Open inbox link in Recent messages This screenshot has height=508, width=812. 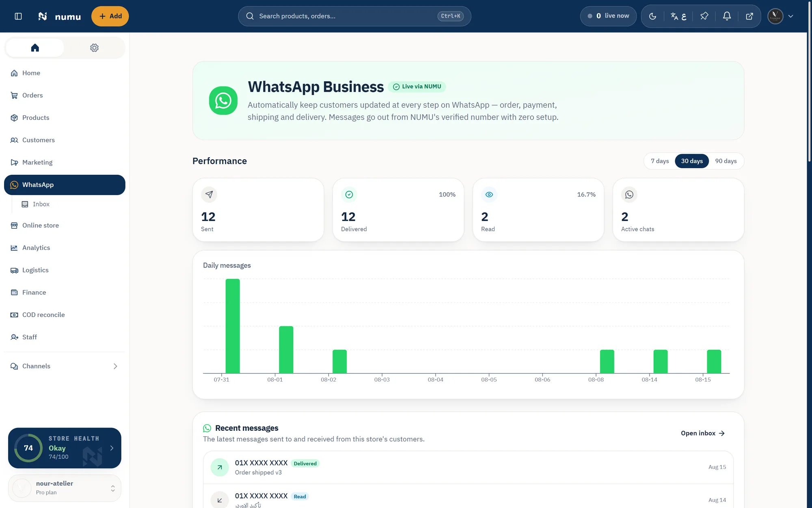[x=703, y=433]
